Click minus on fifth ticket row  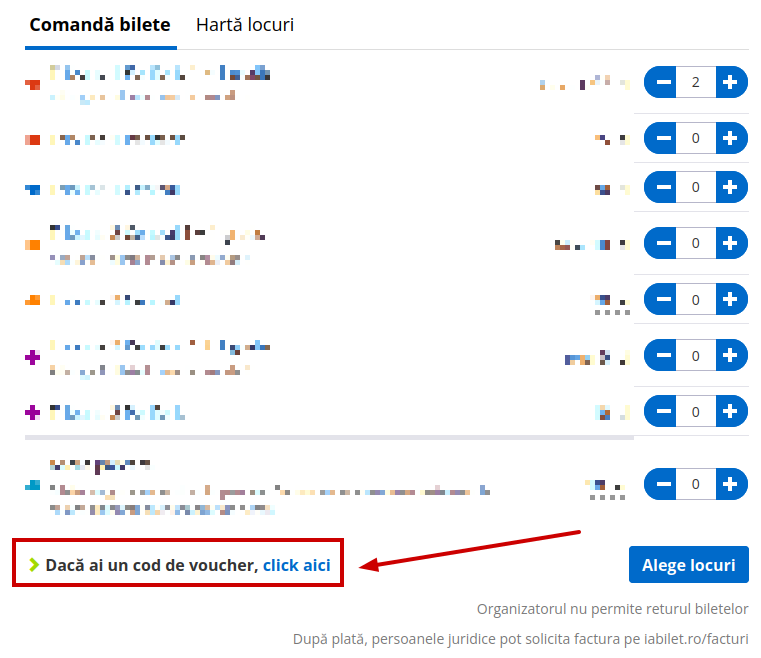click(662, 299)
